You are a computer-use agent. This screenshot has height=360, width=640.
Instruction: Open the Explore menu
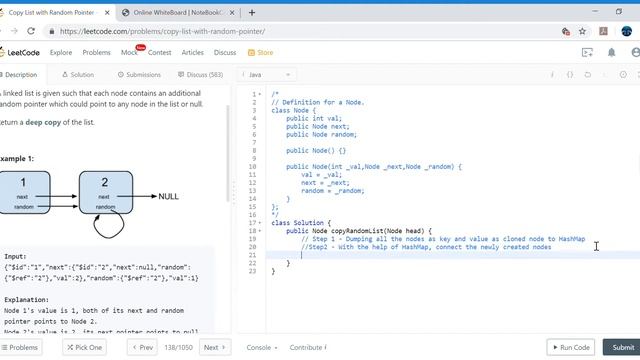[x=61, y=53]
